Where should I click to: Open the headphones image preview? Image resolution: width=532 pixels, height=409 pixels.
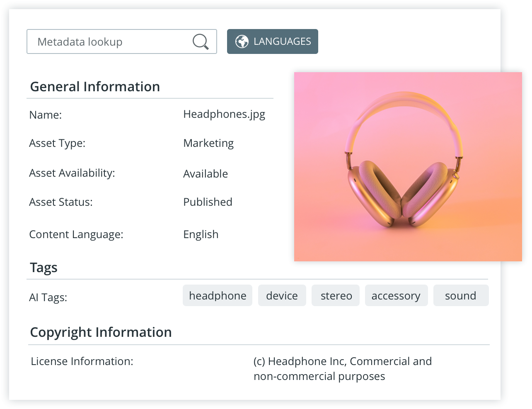pyautogui.click(x=408, y=167)
